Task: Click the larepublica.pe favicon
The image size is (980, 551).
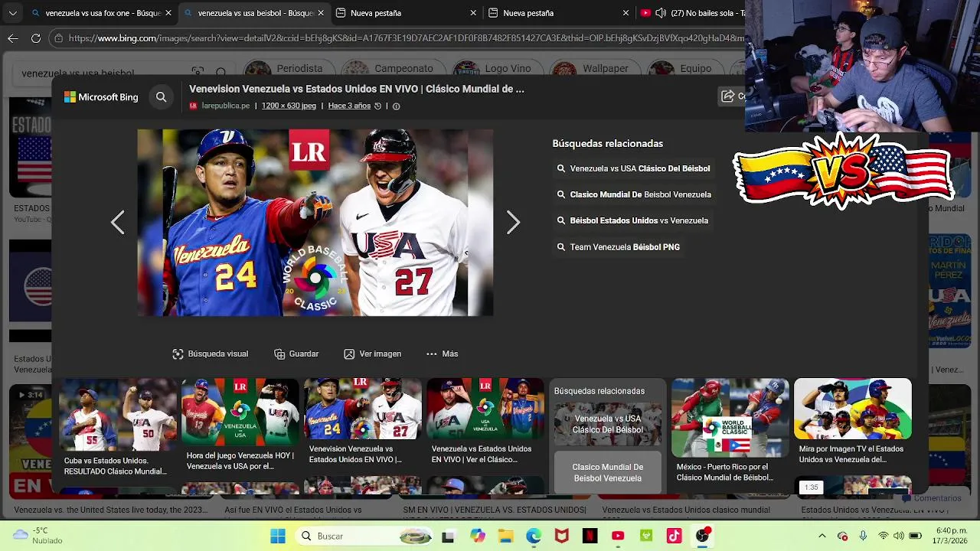Action: [193, 106]
